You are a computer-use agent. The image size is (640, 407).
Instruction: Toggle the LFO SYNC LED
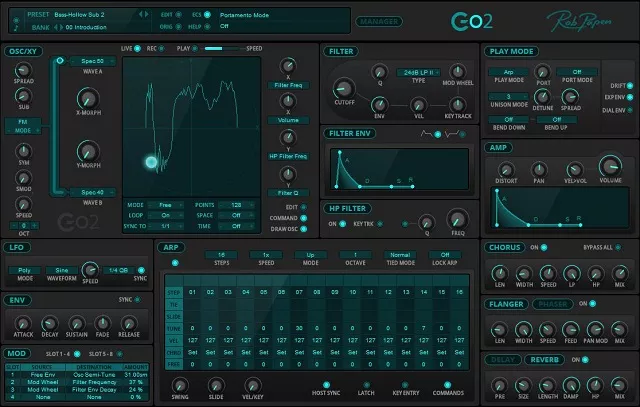coord(141,270)
